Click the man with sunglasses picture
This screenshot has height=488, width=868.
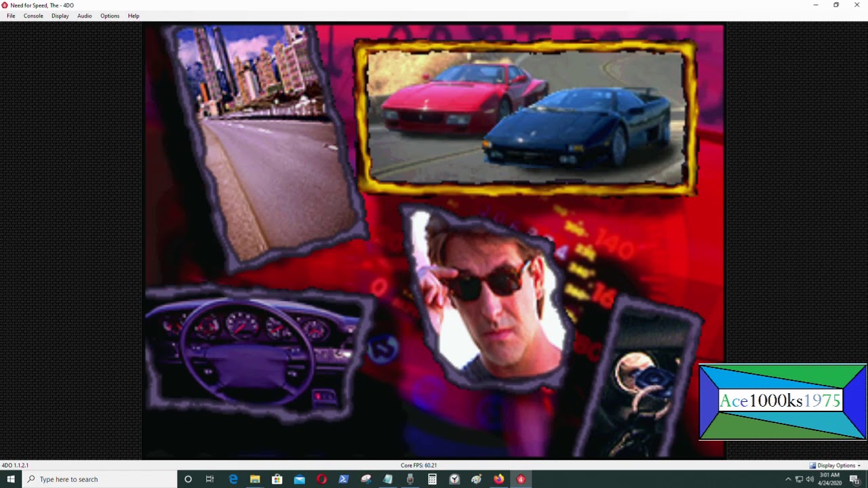pos(488,298)
